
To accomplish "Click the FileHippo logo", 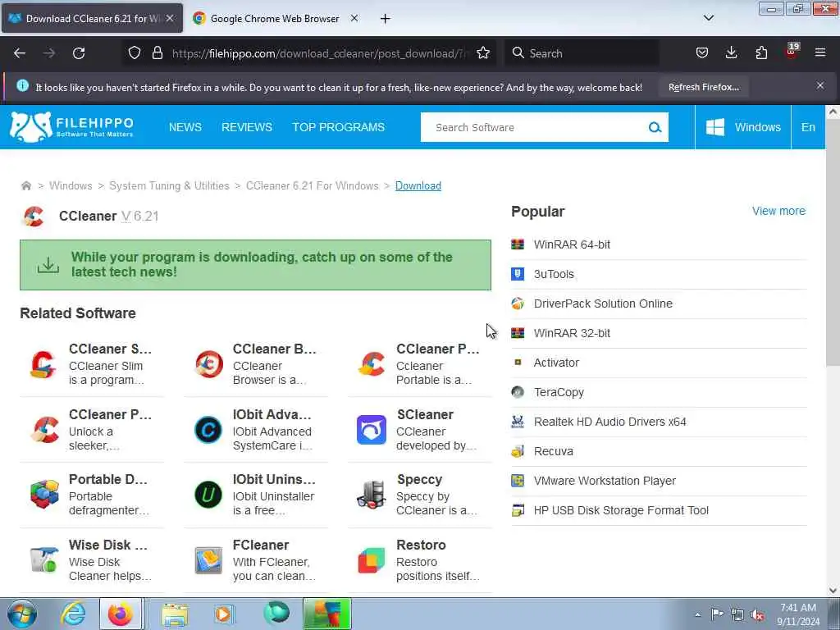I will click(x=72, y=127).
